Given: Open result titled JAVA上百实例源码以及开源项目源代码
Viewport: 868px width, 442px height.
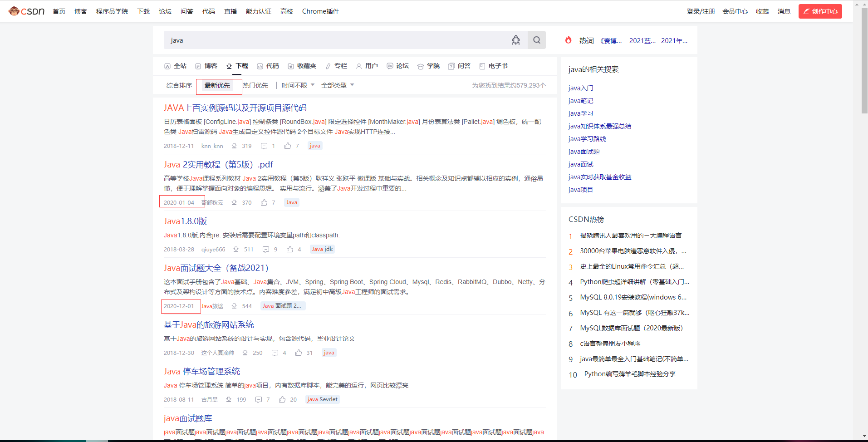Looking at the screenshot, I should click(235, 108).
